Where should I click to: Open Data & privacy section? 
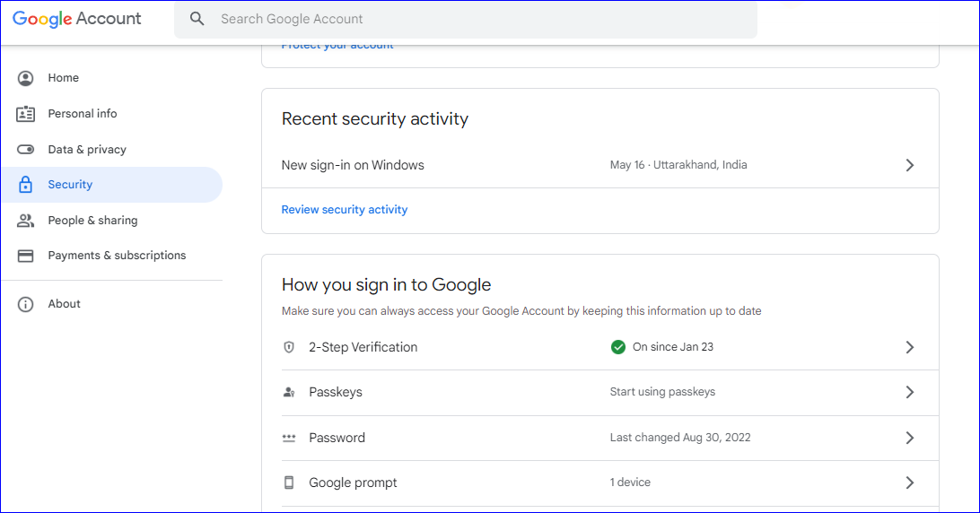pos(112,150)
